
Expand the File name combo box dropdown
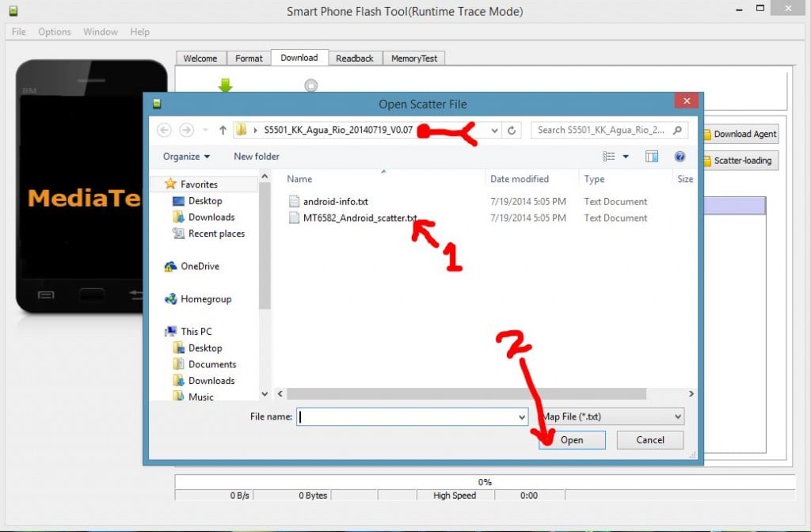coord(521,416)
